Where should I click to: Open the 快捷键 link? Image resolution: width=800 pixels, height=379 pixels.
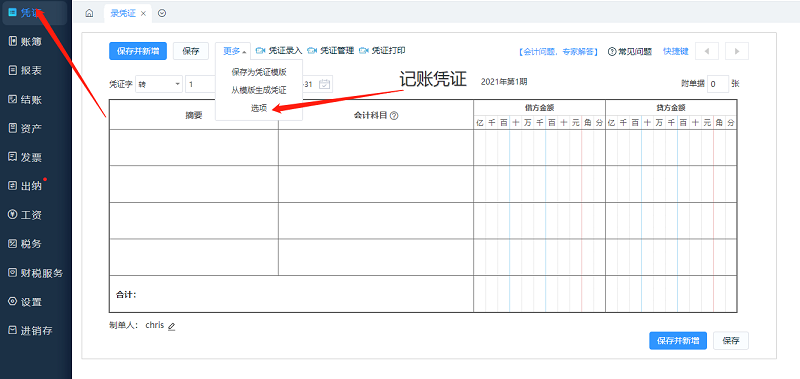click(x=676, y=51)
